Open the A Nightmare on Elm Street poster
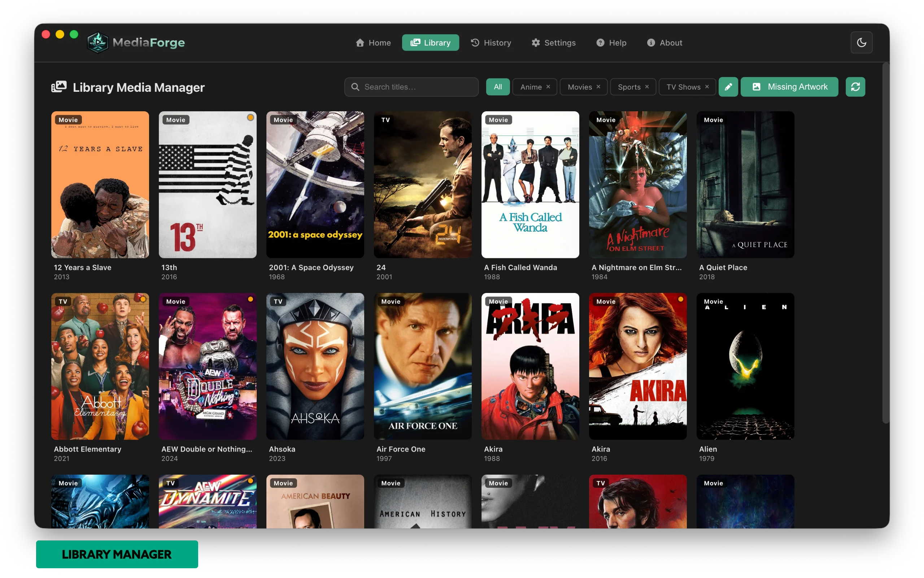Image resolution: width=924 pixels, height=578 pixels. (638, 185)
